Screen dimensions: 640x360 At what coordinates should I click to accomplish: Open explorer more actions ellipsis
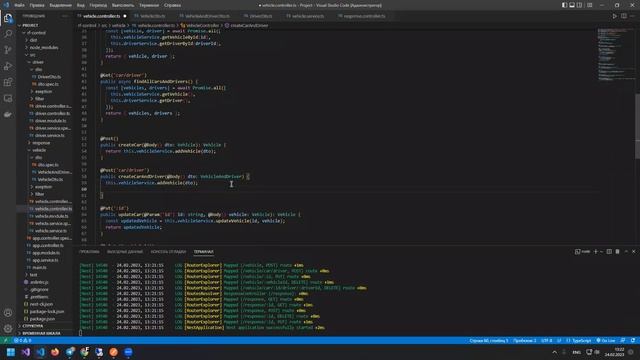[x=65, y=16]
